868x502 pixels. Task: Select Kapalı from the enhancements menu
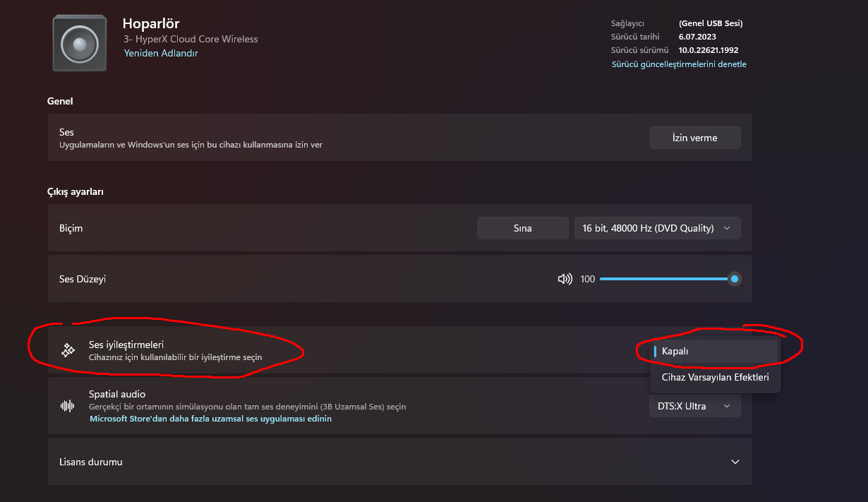[x=713, y=351]
